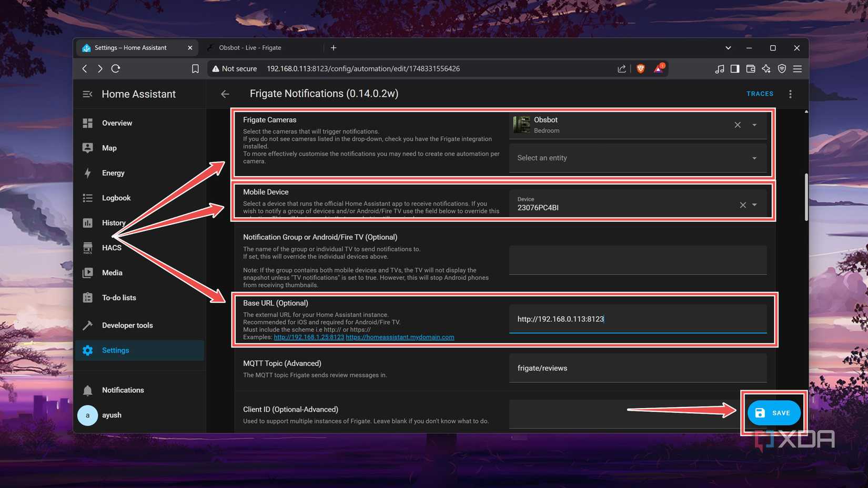Open the Overview dashboard icon
Image resolution: width=868 pixels, height=488 pixels.
click(87, 123)
